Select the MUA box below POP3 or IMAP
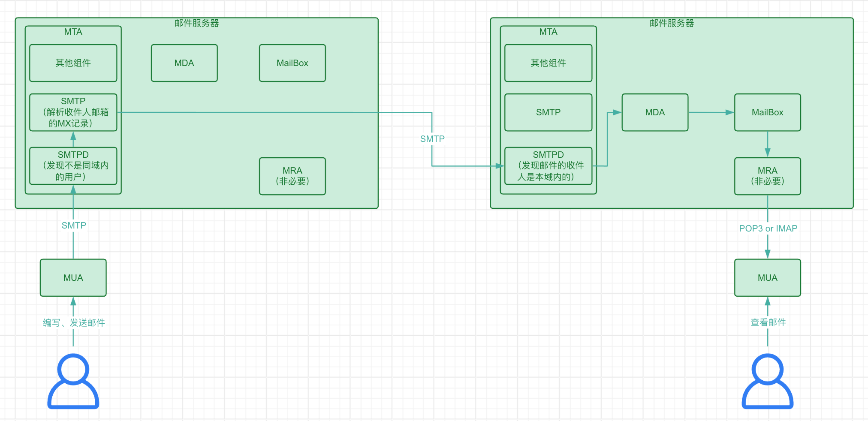Screen dimensions: 868x421 767,278
